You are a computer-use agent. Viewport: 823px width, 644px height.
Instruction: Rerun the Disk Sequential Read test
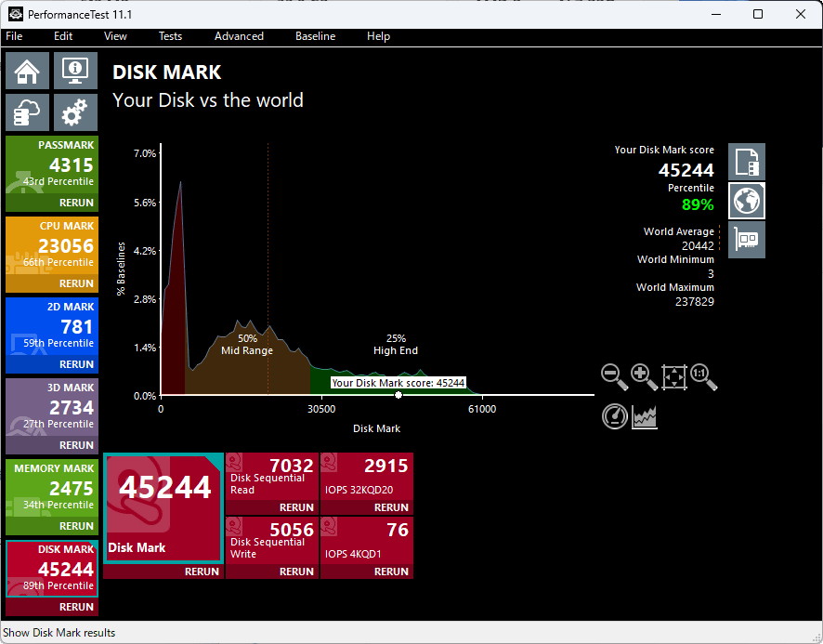click(296, 507)
